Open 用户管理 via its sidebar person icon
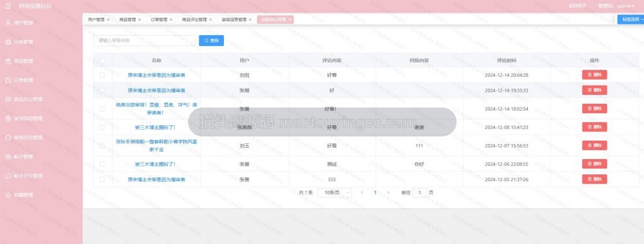This screenshot has width=644, height=244. 8,23
